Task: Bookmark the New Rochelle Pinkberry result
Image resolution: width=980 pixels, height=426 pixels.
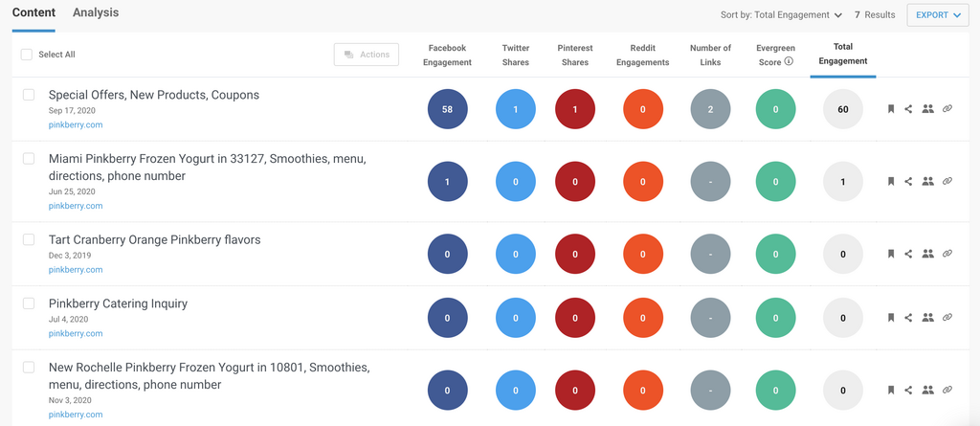Action: (890, 390)
